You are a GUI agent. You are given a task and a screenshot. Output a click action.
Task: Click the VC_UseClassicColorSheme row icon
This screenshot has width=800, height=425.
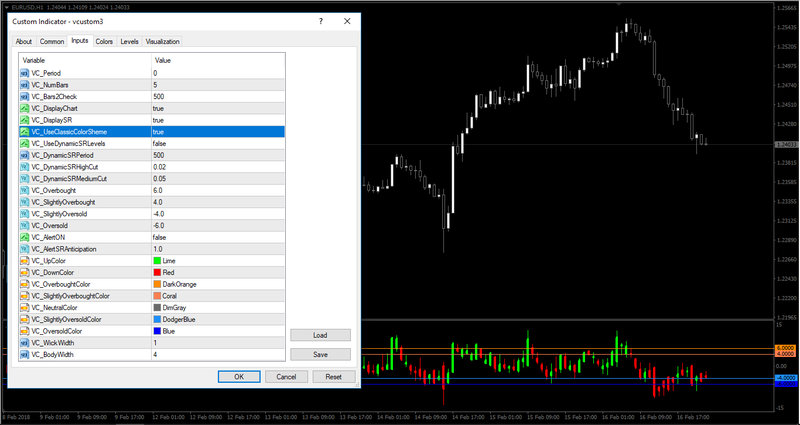24,132
